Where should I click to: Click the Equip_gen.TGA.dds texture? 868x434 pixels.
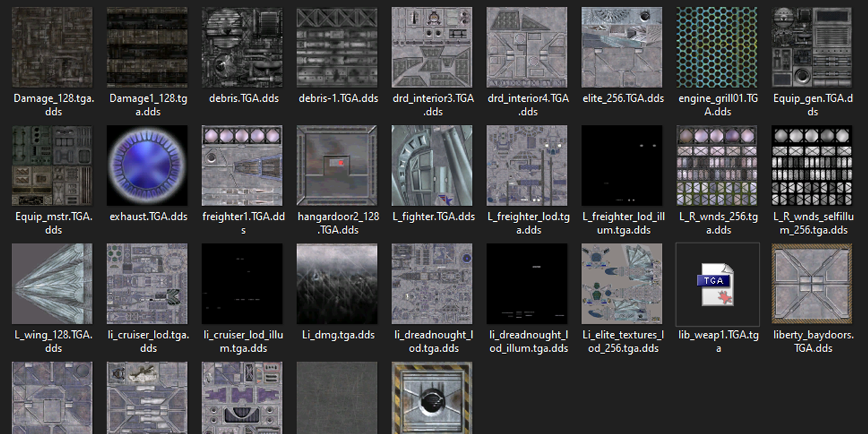tap(812, 46)
